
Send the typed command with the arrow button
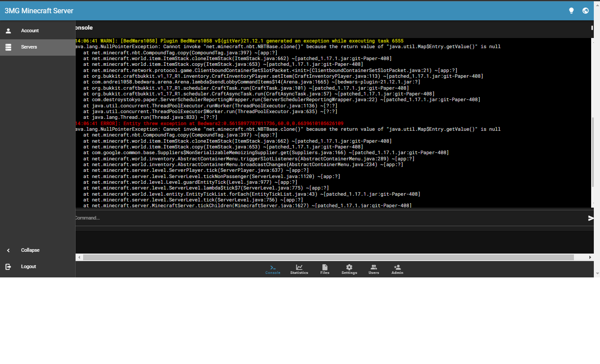[590, 217]
